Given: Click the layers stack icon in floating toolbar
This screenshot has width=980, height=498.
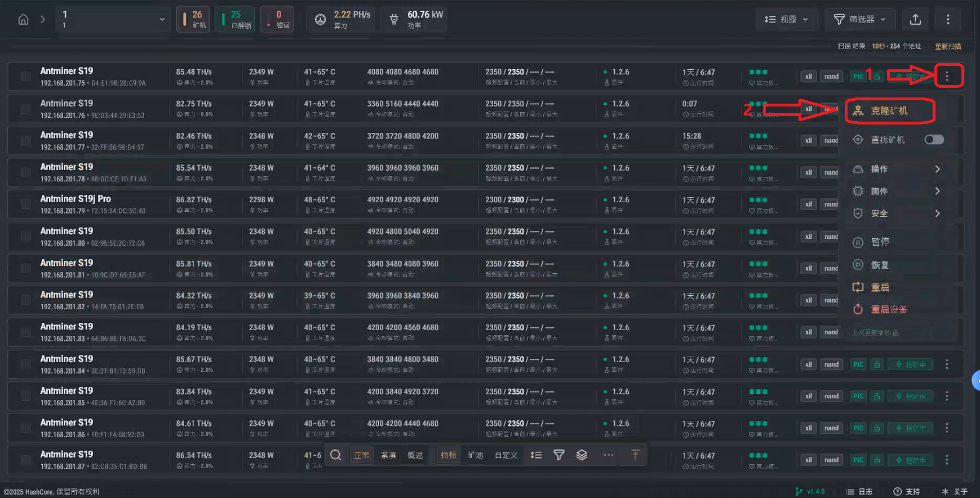Looking at the screenshot, I should click(x=582, y=455).
